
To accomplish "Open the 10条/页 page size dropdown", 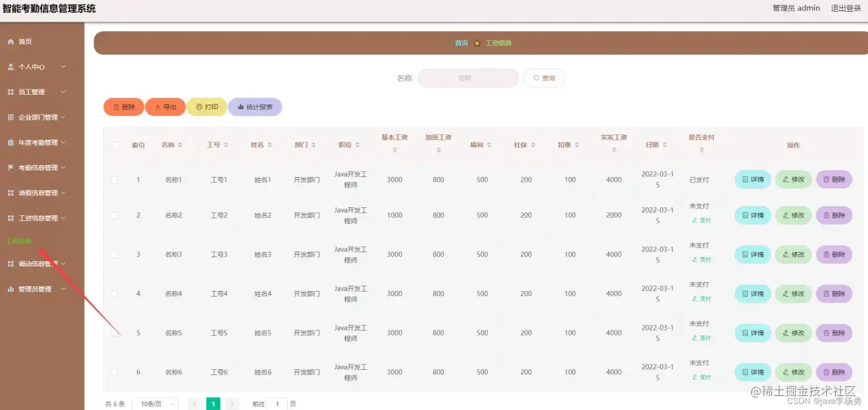I will 155,404.
